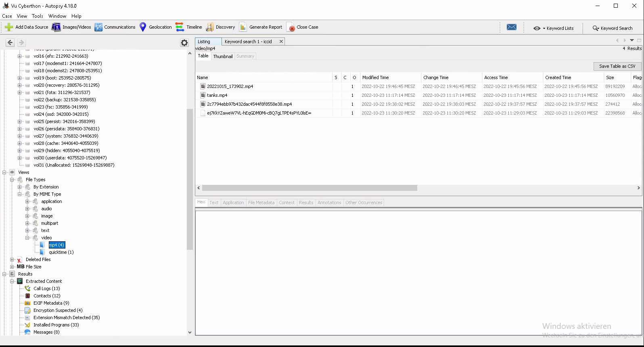Switch to the Thumbnail tab
Screen dimensions: 644x347
pyautogui.click(x=223, y=56)
